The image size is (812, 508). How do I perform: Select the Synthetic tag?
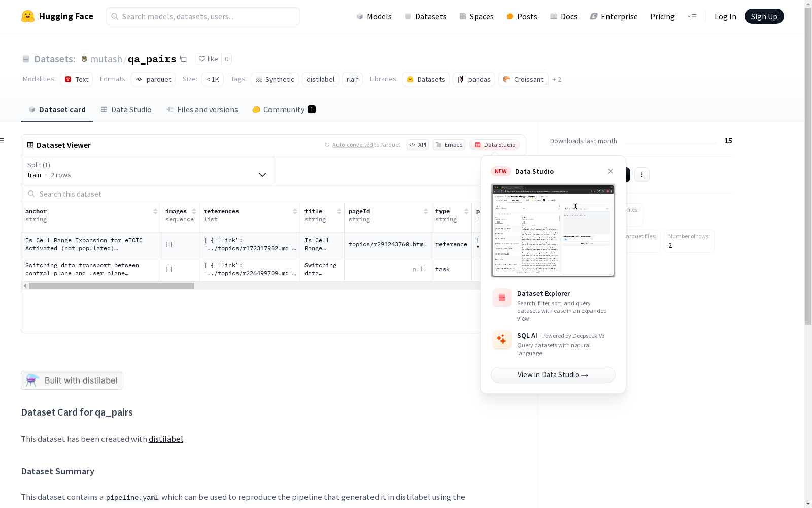click(275, 79)
